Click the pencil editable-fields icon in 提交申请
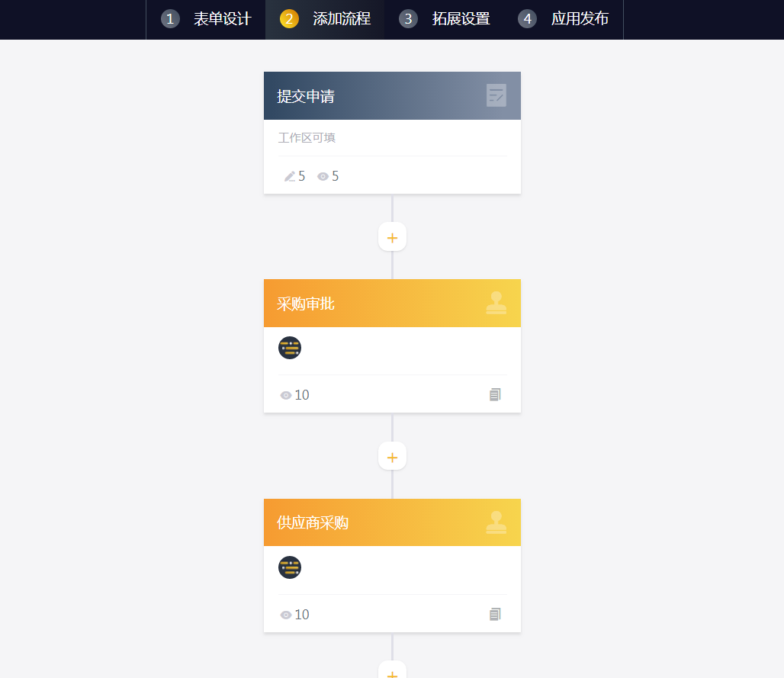 pyautogui.click(x=290, y=176)
